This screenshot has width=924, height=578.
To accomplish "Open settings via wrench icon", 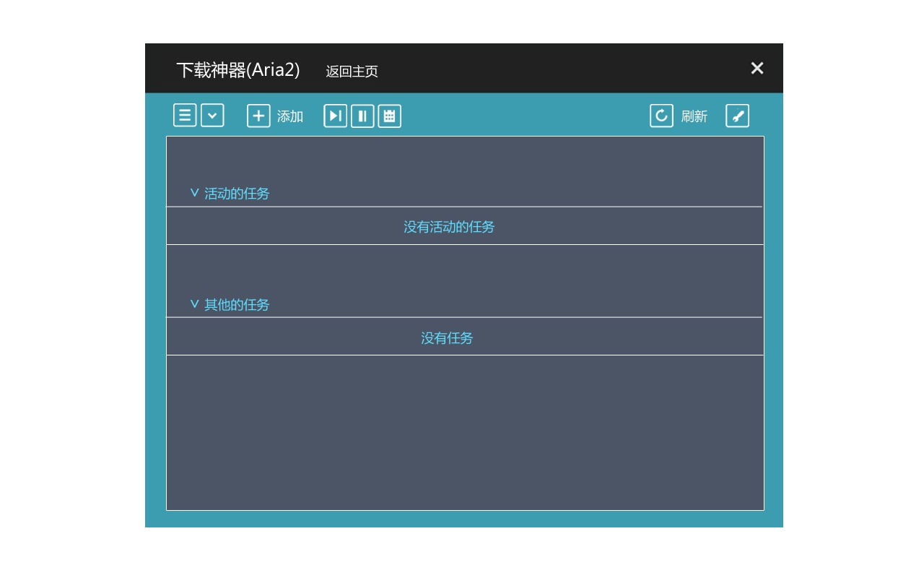I will pos(738,116).
